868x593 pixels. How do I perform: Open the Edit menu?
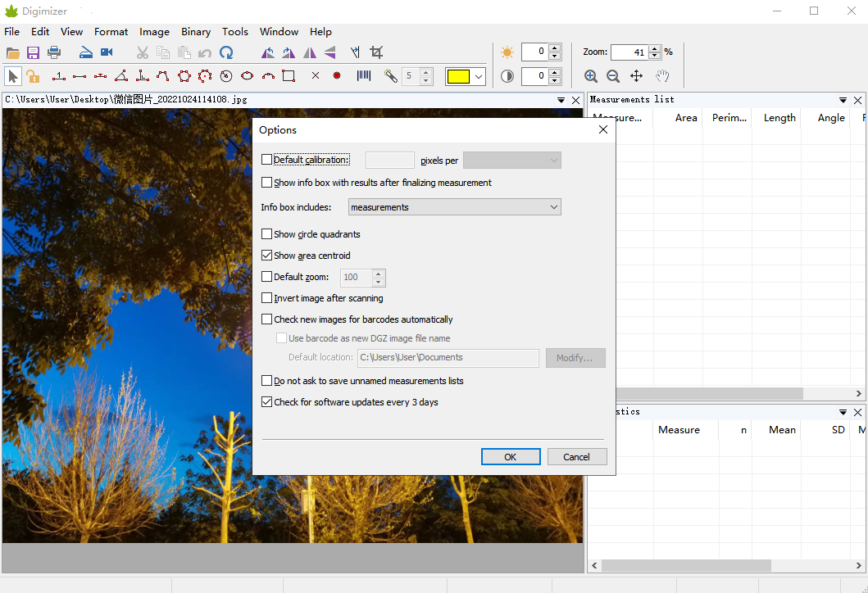point(40,31)
